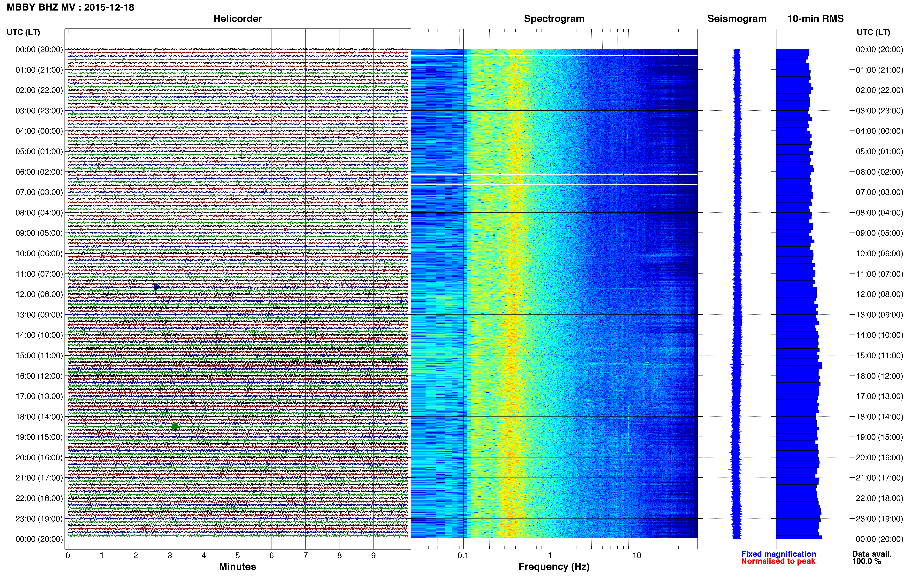Viewport: 924px width, 578px height.
Task: Click the helicorder '16:00 (12:00)' time label
Action: click(39, 376)
